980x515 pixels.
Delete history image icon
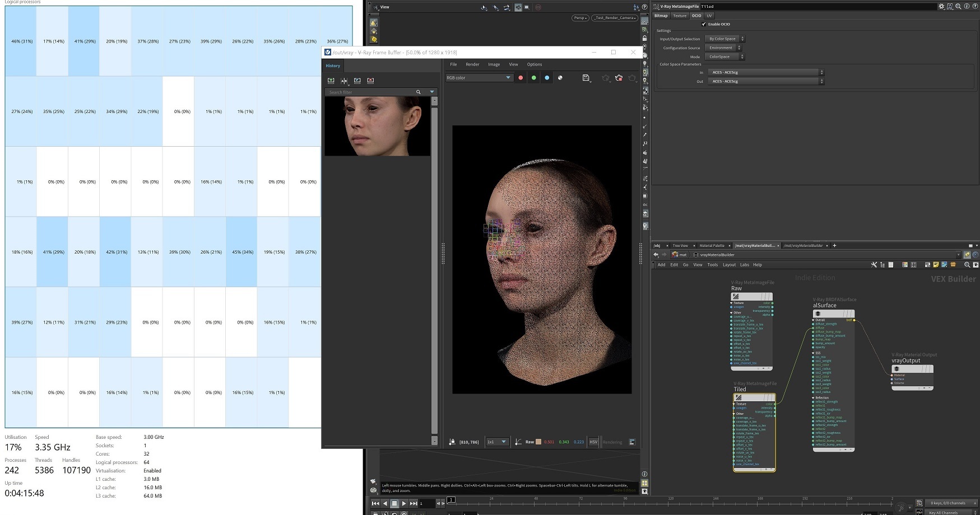tap(370, 81)
